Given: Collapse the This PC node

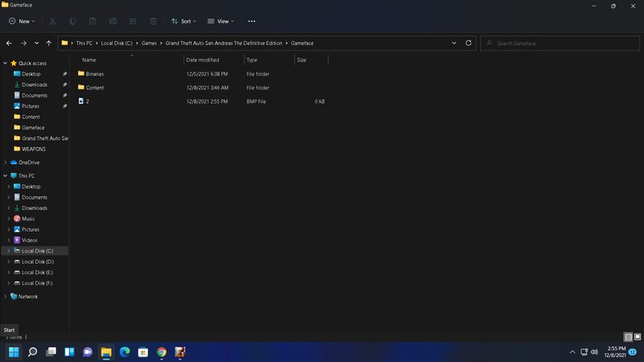Looking at the screenshot, I should coord(6,175).
